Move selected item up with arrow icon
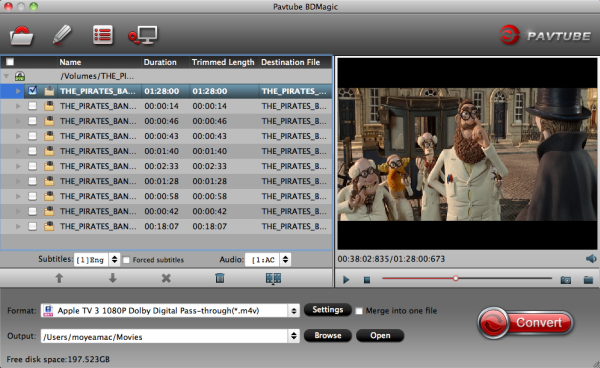The height and width of the screenshot is (368, 600). (x=59, y=278)
